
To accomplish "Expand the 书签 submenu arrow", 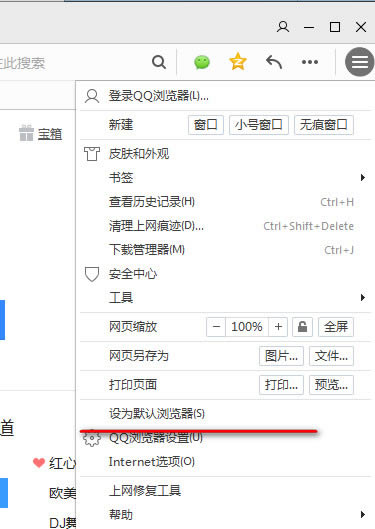I will point(363,177).
